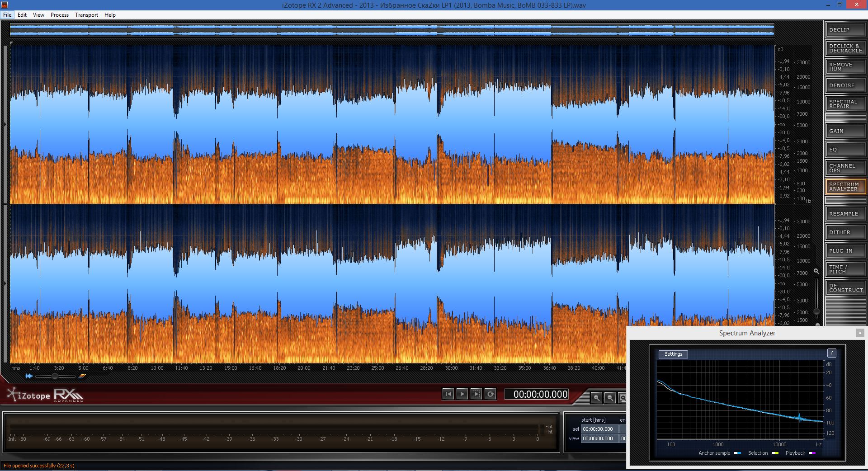This screenshot has height=471, width=868.
Task: Open the File menu
Action: pyautogui.click(x=7, y=15)
